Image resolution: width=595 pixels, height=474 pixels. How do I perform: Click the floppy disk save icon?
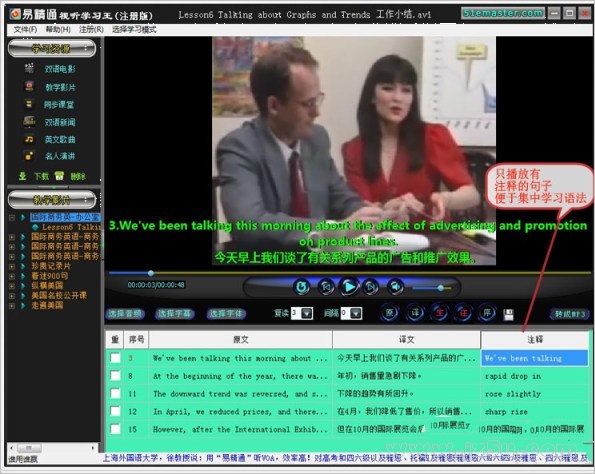coord(508,314)
